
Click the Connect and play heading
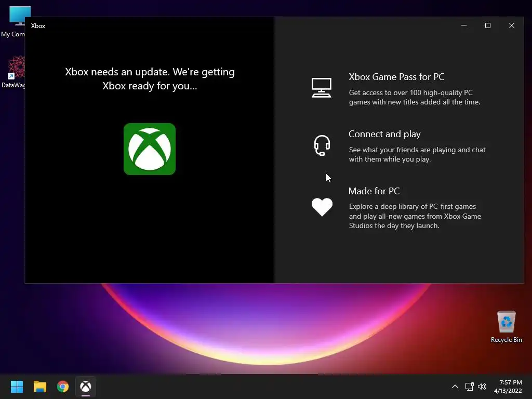point(385,135)
